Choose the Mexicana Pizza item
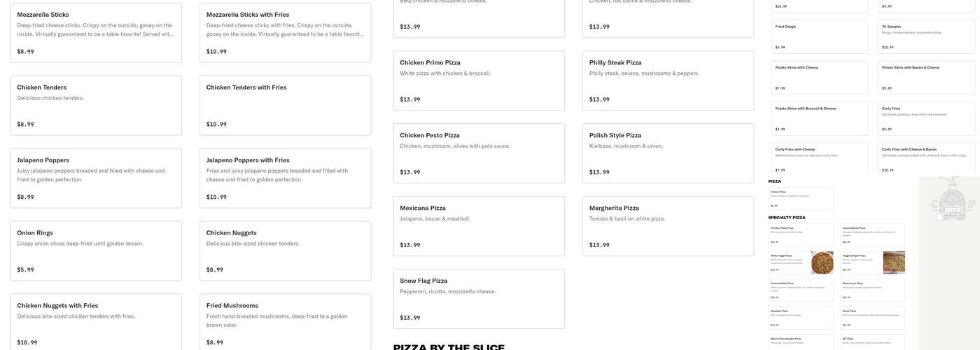This screenshot has width=980, height=350. (x=479, y=226)
